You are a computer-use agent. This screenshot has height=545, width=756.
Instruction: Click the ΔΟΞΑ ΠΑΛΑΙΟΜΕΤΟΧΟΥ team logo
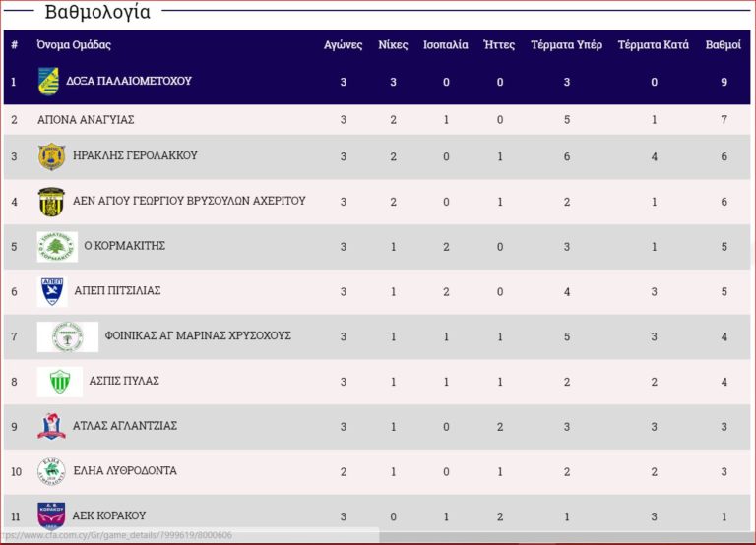tap(48, 81)
